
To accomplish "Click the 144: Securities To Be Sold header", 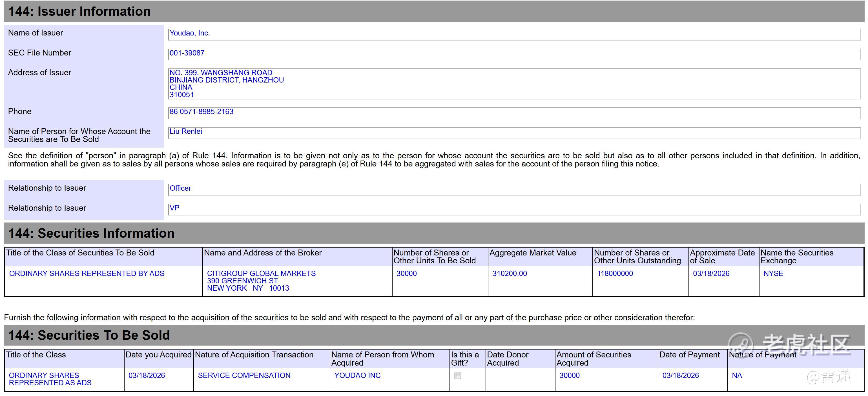I will (x=89, y=335).
